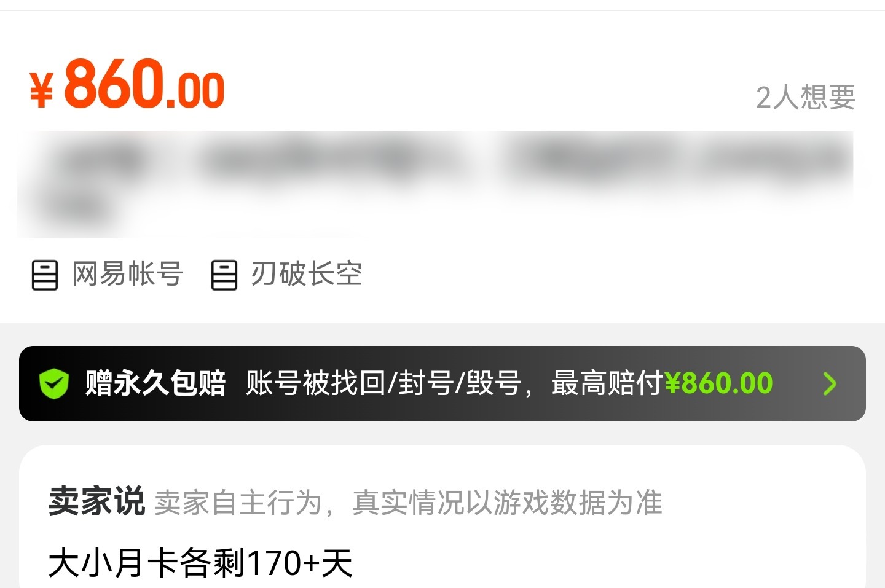Select the 刃破长空 server tag

point(306,274)
